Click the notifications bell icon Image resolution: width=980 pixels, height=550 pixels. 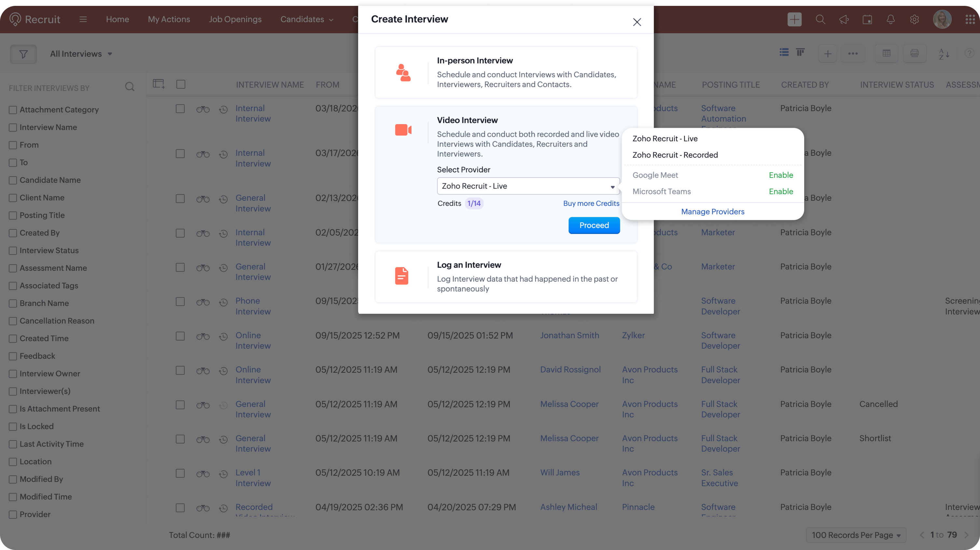click(890, 20)
